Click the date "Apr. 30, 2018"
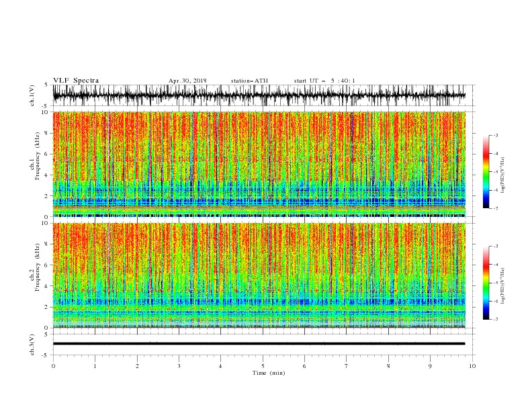The image size is (532, 411). pyautogui.click(x=187, y=81)
